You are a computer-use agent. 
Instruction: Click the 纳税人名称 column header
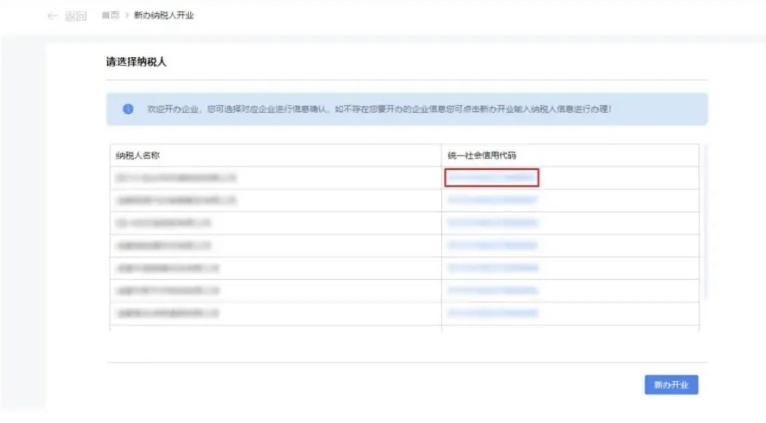pyautogui.click(x=138, y=156)
